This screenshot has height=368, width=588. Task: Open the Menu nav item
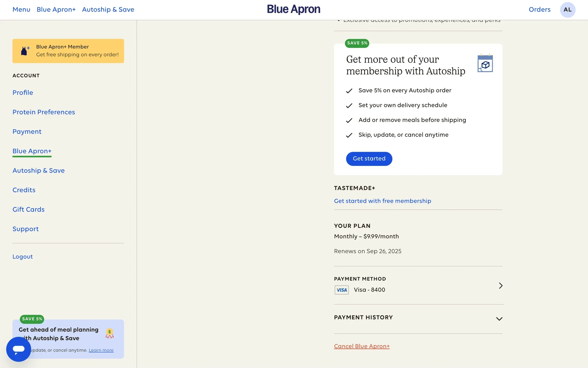[x=21, y=10]
